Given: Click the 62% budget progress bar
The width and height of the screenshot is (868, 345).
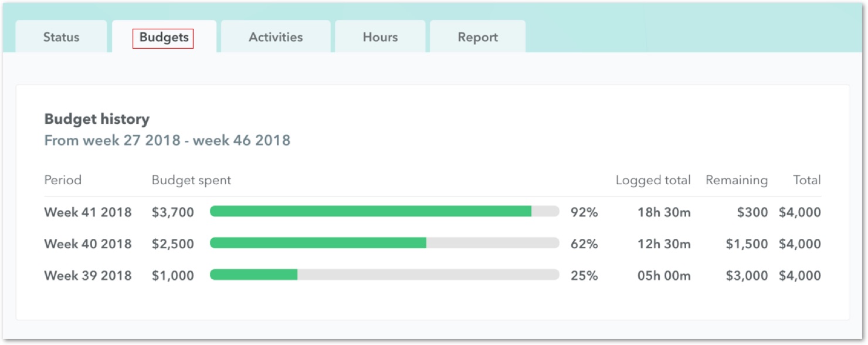Looking at the screenshot, I should (x=386, y=243).
